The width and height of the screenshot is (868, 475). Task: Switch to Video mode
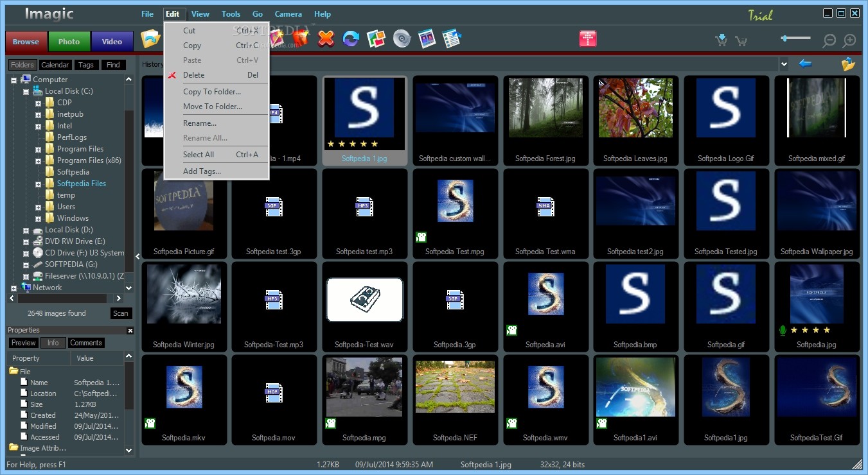(112, 42)
